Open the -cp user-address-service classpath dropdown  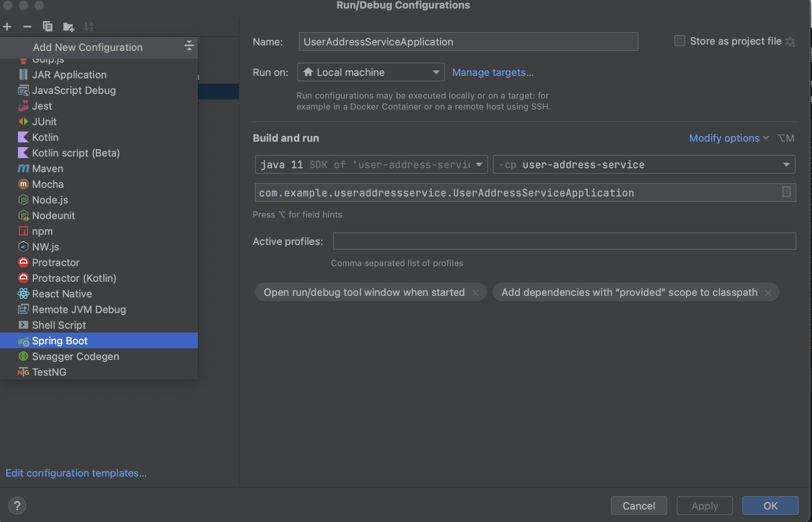(786, 164)
